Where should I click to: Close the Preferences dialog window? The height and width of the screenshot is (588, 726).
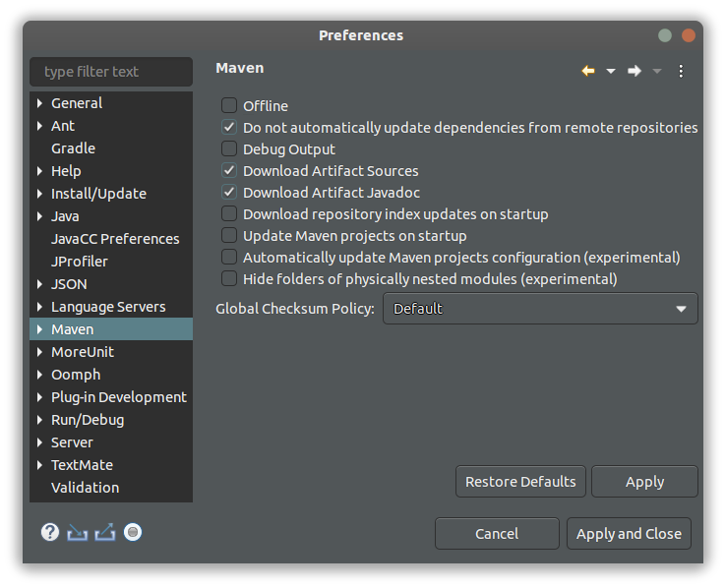[688, 35]
